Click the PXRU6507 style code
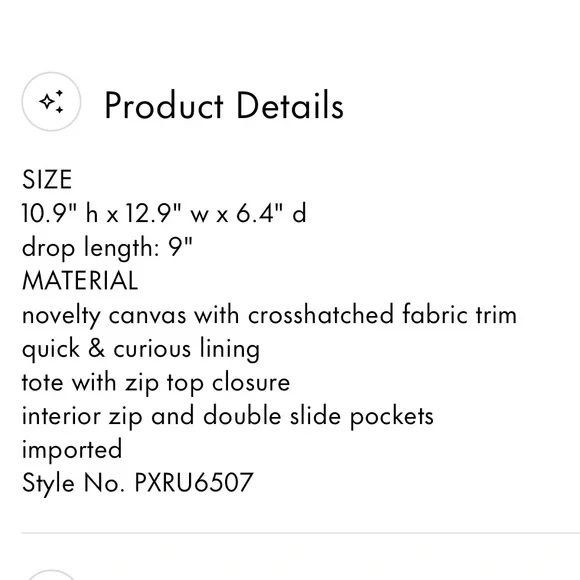Image resolution: width=580 pixels, height=580 pixels. [194, 482]
